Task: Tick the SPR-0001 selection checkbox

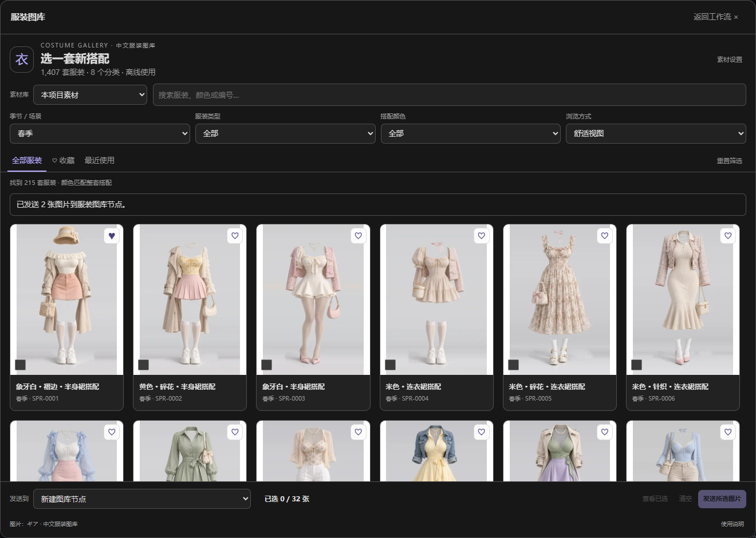Action: click(20, 365)
